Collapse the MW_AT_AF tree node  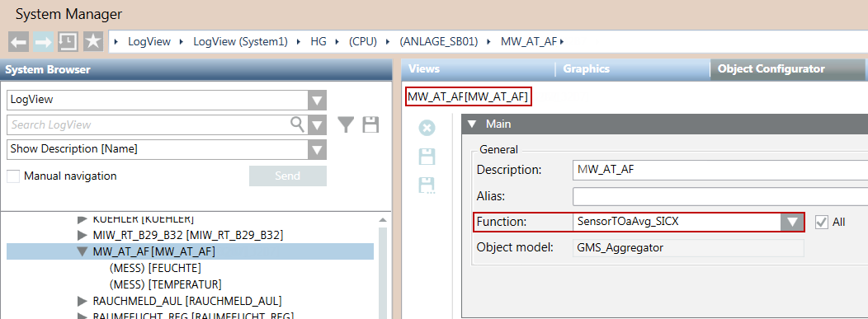point(83,252)
